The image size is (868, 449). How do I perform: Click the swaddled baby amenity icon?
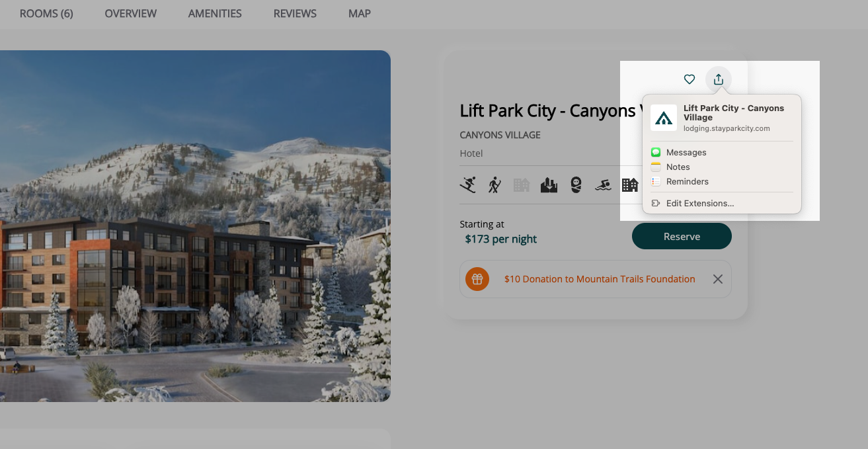[576, 184]
